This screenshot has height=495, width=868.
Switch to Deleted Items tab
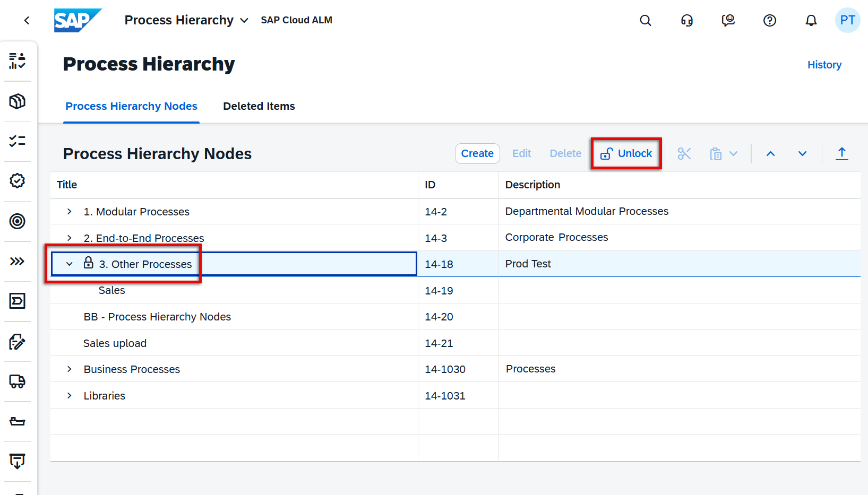tap(259, 106)
